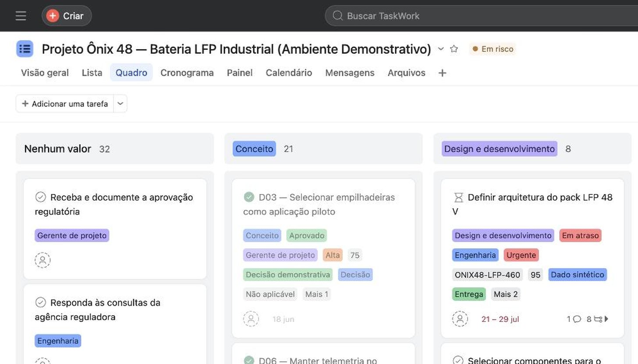Viewport: 638px width, 364px height.
Task: Show more tags via Mais 1
Action: pyautogui.click(x=317, y=294)
